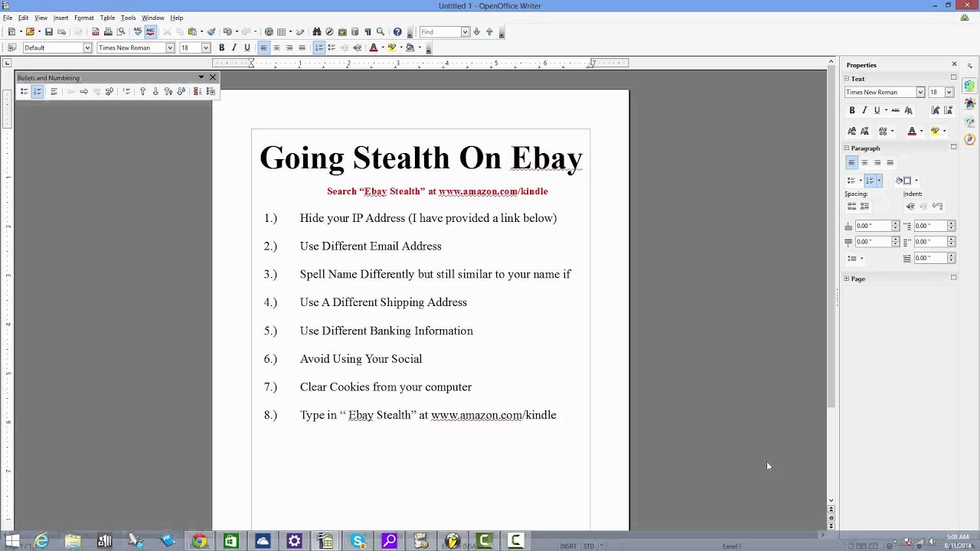Open the Bullets and Numbering toolbar options arrow
Viewport: 980px width, 551px height.
[201, 77]
